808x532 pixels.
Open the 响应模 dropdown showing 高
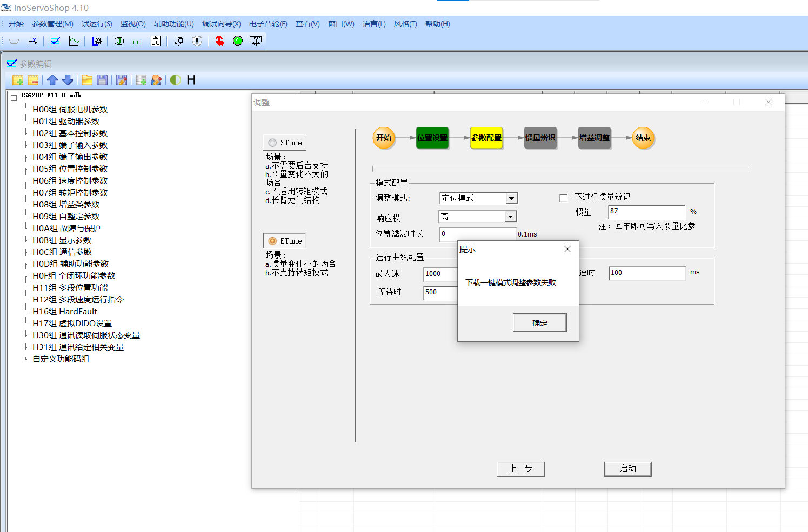[x=478, y=217]
